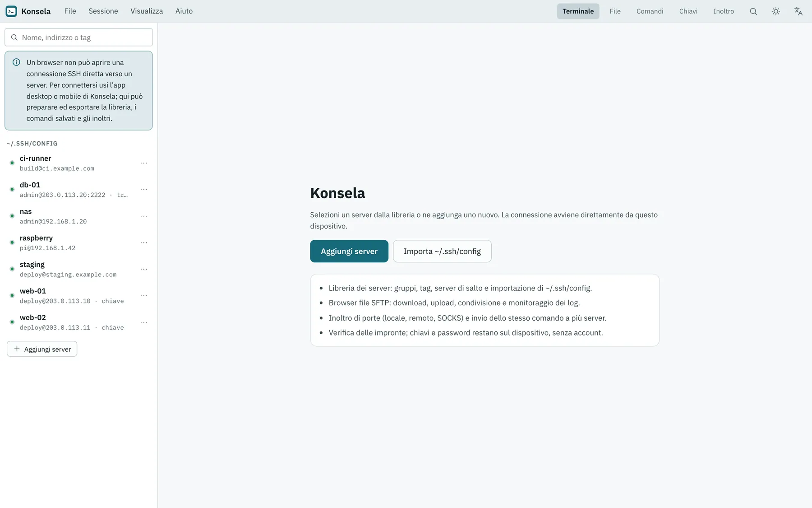Screen dimensions: 812x508
Task: Toggle the light/dark theme sun icon
Action: coord(776,11)
